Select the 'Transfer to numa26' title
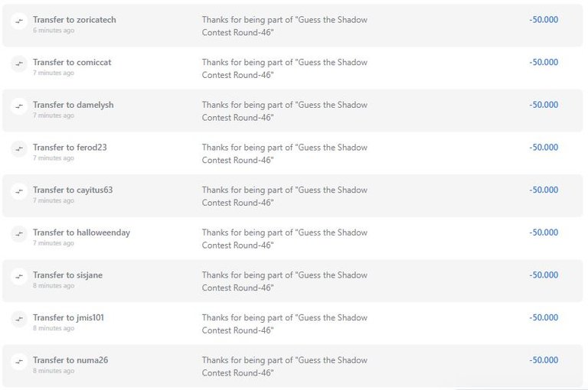The height and width of the screenshot is (390, 588). (70, 360)
